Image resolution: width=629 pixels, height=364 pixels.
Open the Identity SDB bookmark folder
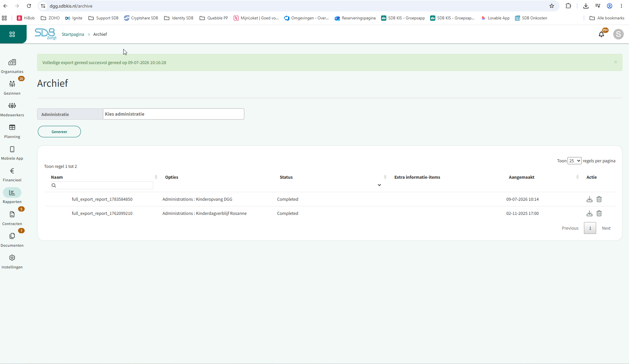click(x=179, y=18)
